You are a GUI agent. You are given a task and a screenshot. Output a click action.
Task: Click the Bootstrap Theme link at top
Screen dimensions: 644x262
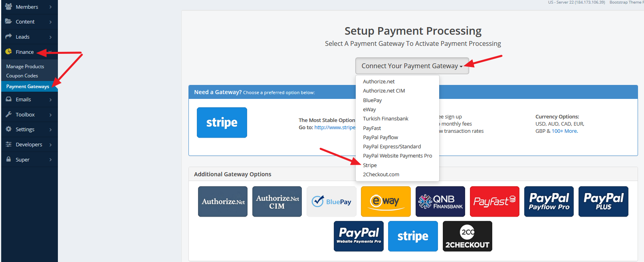click(x=626, y=2)
